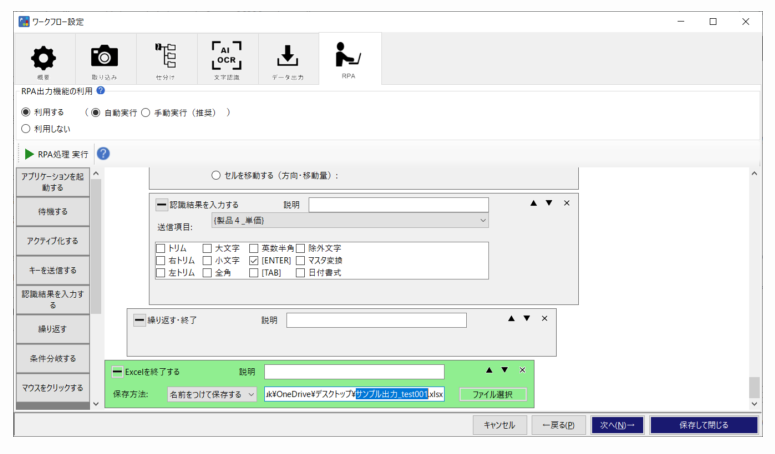Click the 条件分岐する action button
The height and width of the screenshot is (454, 775).
tap(53, 358)
